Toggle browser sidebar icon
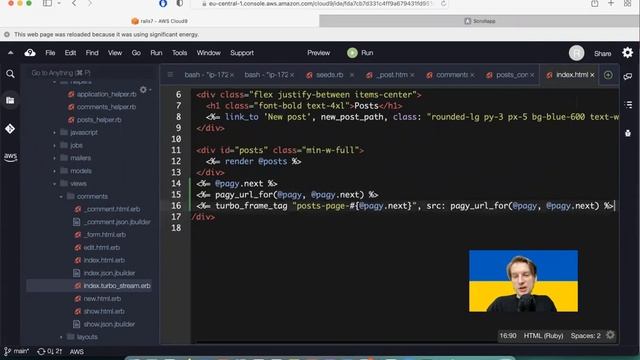 [x=47, y=3]
